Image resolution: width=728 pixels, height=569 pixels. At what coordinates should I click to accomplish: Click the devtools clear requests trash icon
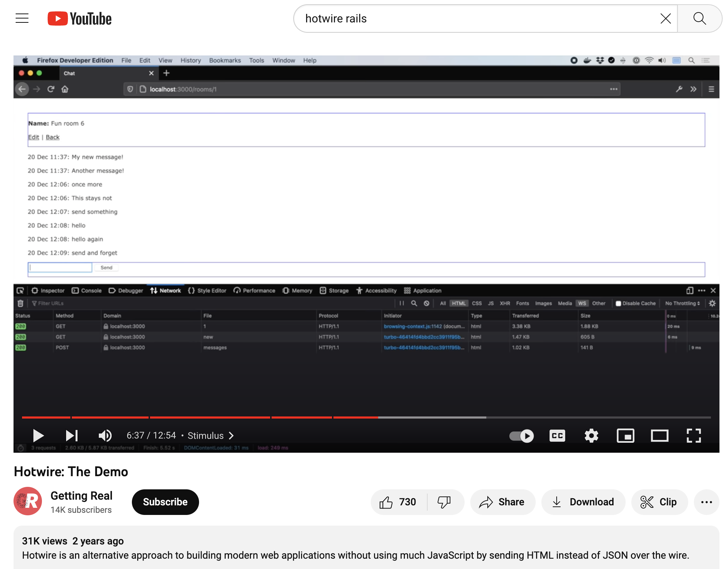tap(21, 303)
